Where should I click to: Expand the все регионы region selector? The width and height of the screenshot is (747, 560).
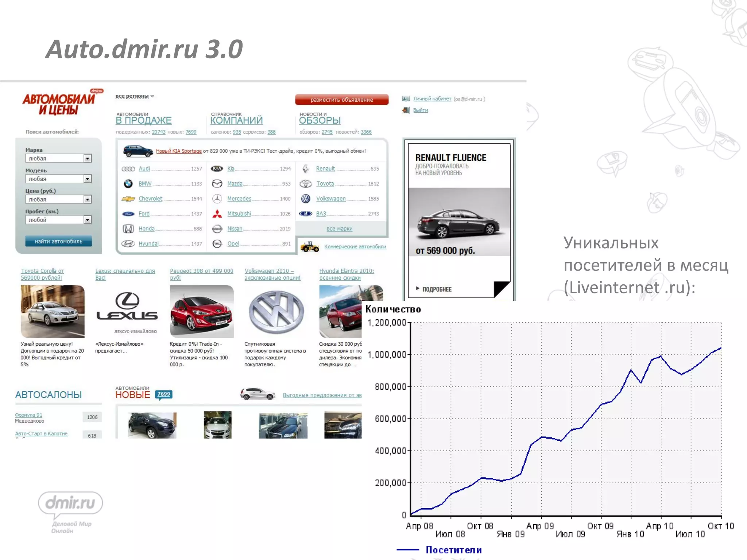135,96
